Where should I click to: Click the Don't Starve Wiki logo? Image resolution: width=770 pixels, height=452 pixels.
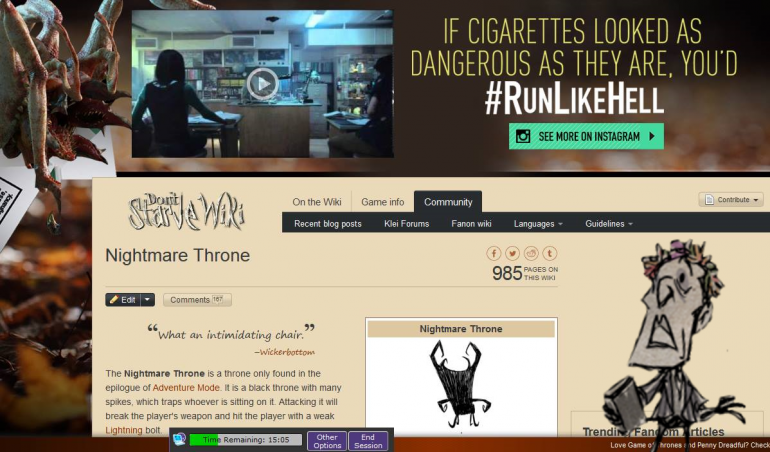(187, 211)
